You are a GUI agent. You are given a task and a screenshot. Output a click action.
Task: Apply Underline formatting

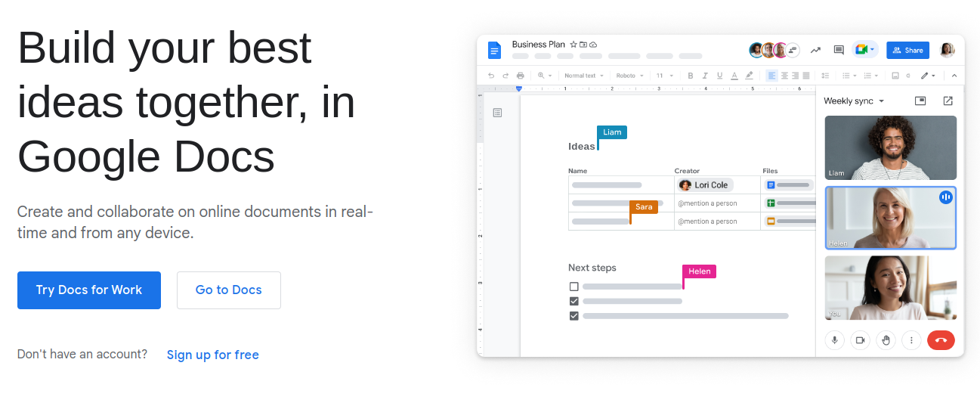pos(719,76)
